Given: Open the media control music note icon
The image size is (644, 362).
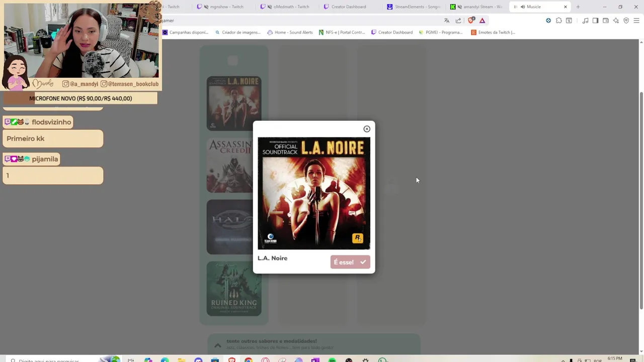Looking at the screenshot, I should pyautogui.click(x=585, y=21).
